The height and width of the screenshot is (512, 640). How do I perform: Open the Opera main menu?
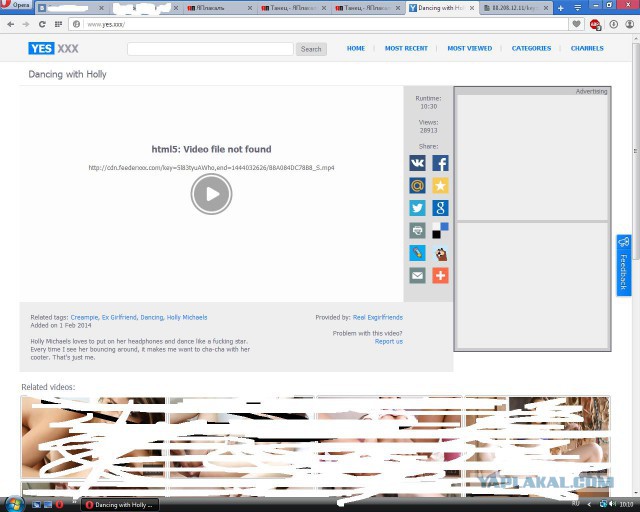16,5
